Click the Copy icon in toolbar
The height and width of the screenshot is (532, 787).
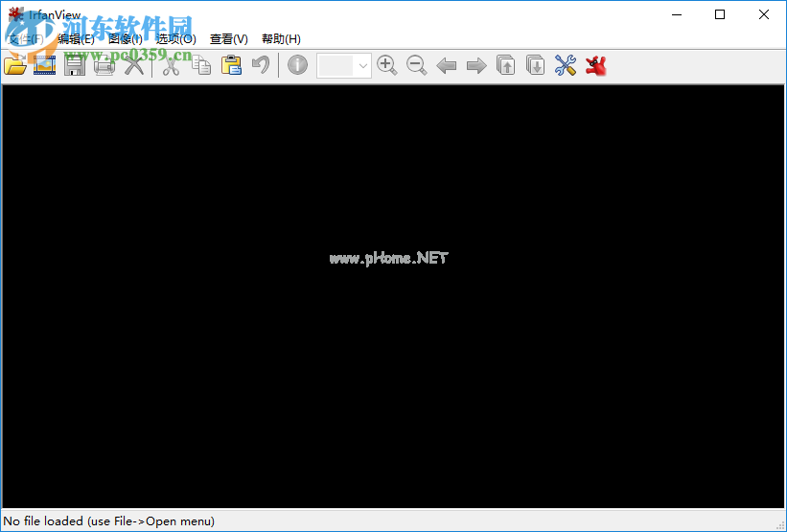[x=201, y=65]
